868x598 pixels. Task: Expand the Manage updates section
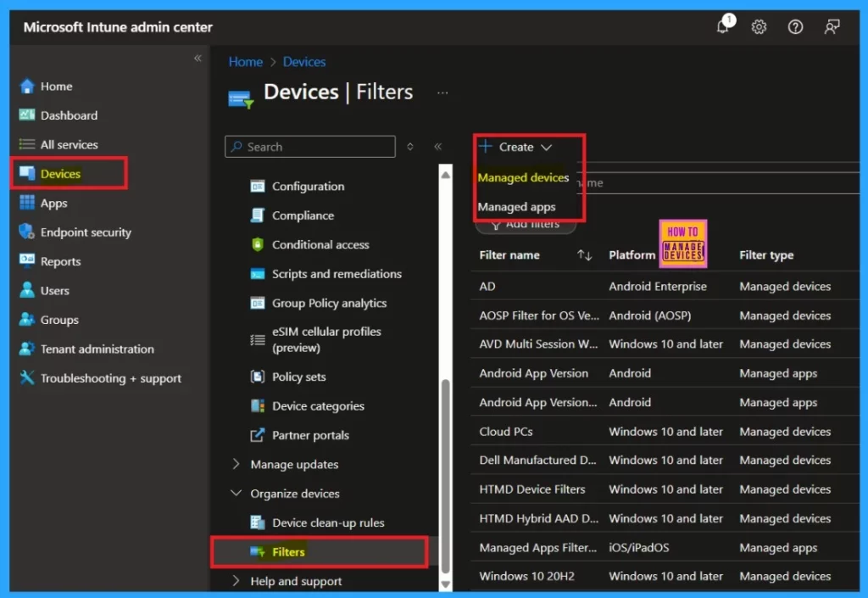pyautogui.click(x=236, y=464)
